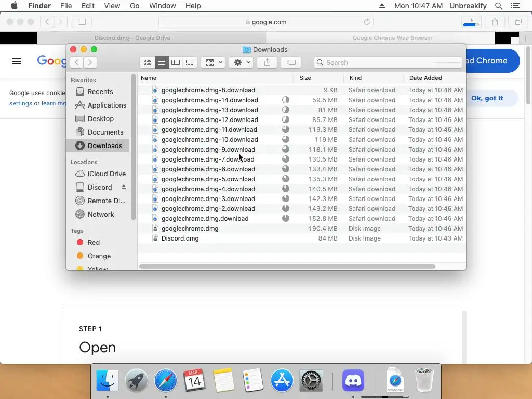Image resolution: width=532 pixels, height=399 pixels.
Task: Click the edit tags toolbar button
Action: coord(291,62)
